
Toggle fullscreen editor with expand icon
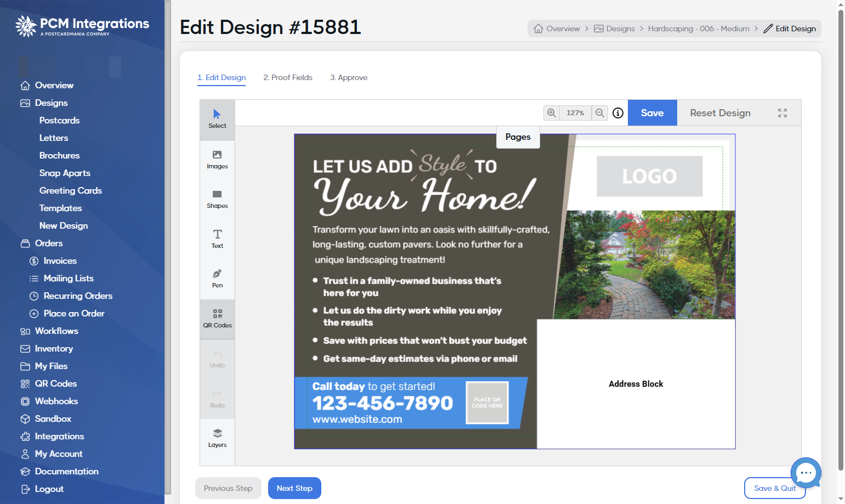(782, 113)
